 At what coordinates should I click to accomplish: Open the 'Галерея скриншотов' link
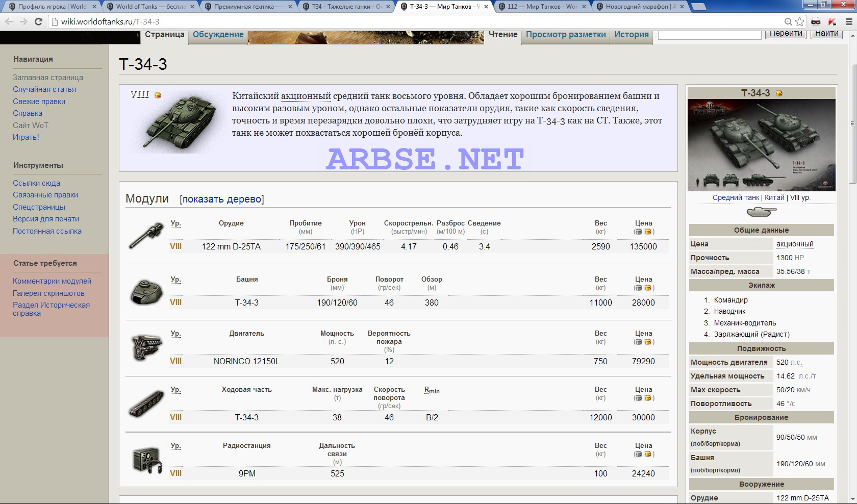[48, 293]
